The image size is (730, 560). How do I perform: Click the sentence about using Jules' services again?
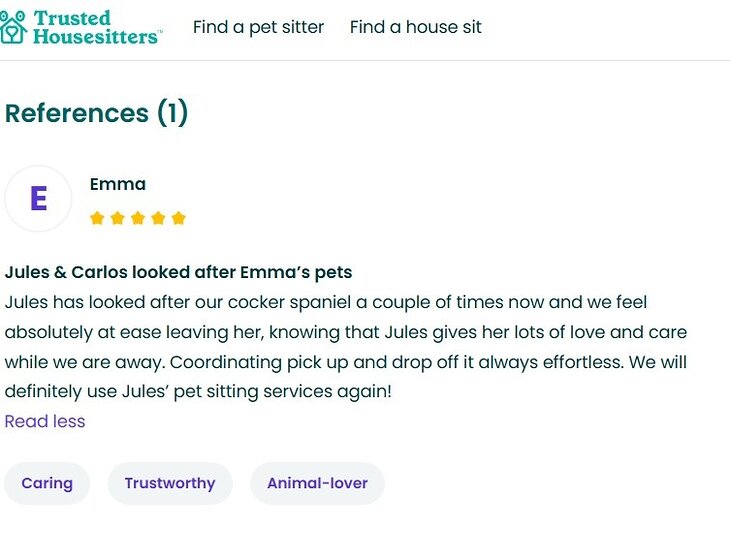tap(198, 391)
